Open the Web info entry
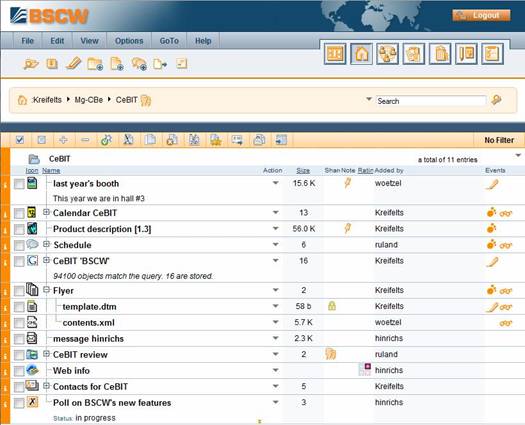This screenshot has width=525, height=425. click(71, 371)
